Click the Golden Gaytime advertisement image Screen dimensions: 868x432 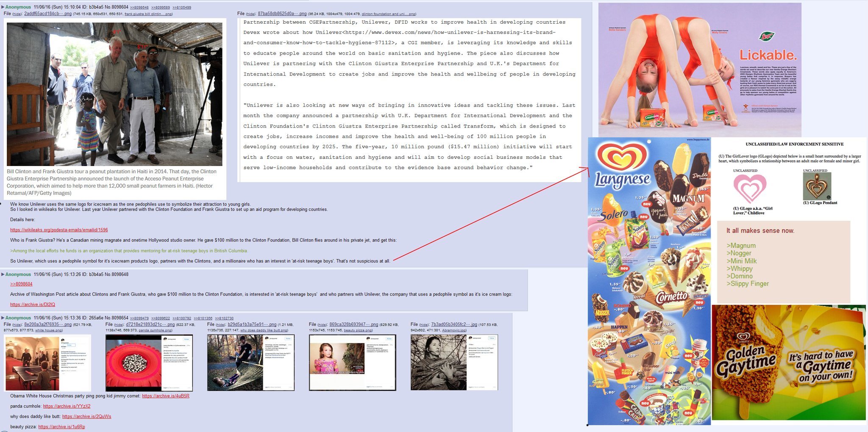tap(789, 362)
